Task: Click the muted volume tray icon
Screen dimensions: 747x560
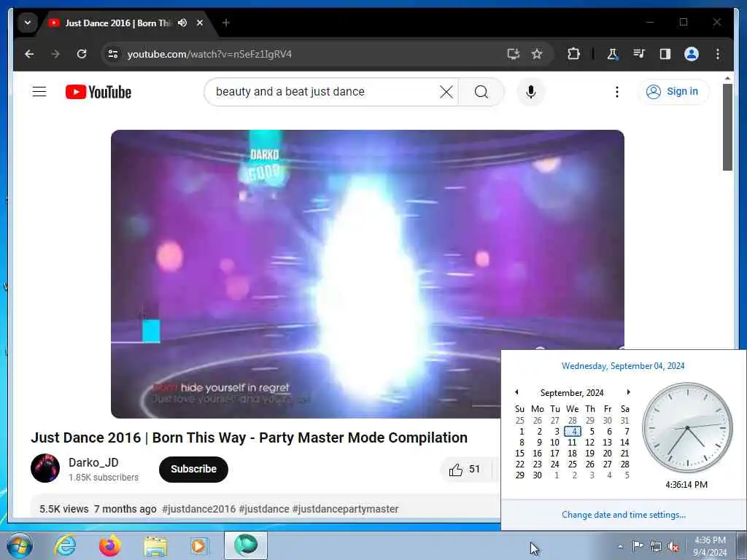Action: tap(673, 546)
